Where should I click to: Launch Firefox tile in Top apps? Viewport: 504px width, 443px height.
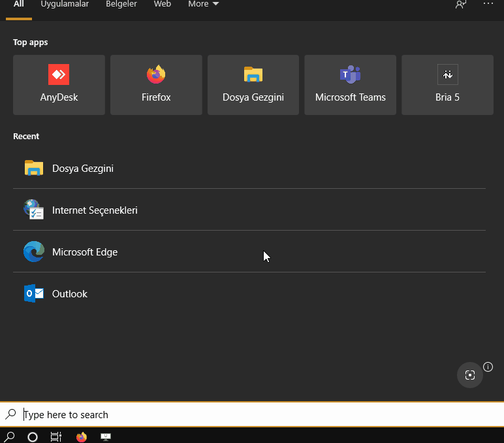(x=156, y=85)
